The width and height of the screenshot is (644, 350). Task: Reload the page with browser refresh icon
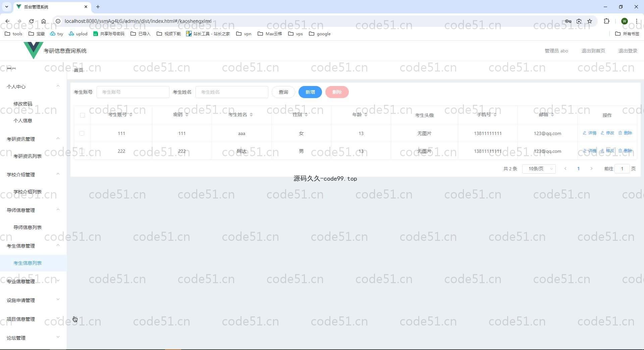31,21
